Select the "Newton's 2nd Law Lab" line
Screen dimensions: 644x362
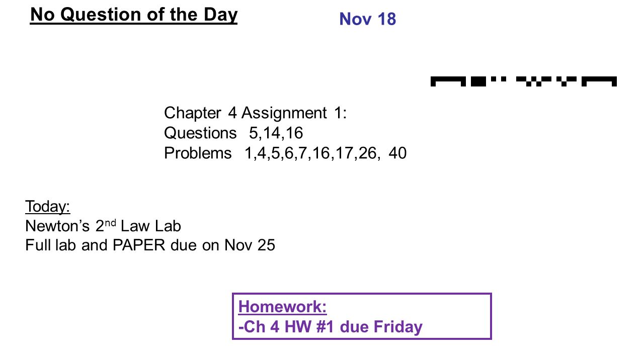point(103,226)
